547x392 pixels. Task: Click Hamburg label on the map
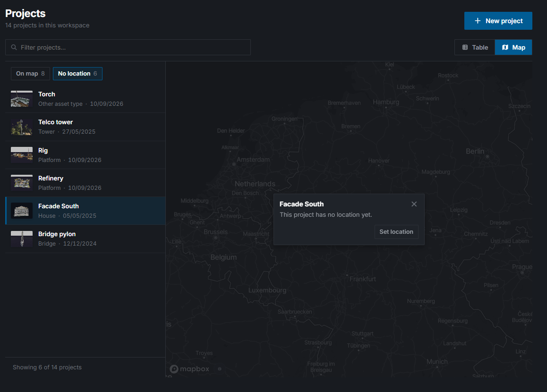(x=386, y=102)
